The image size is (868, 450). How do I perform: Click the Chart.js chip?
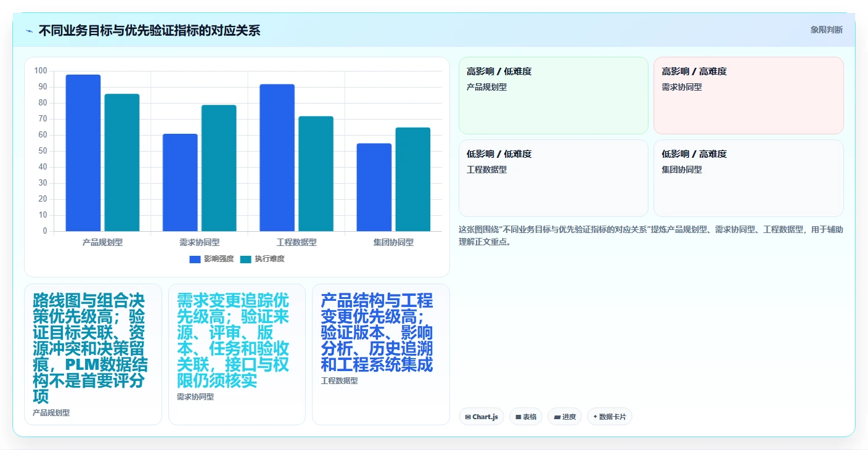pos(481,417)
